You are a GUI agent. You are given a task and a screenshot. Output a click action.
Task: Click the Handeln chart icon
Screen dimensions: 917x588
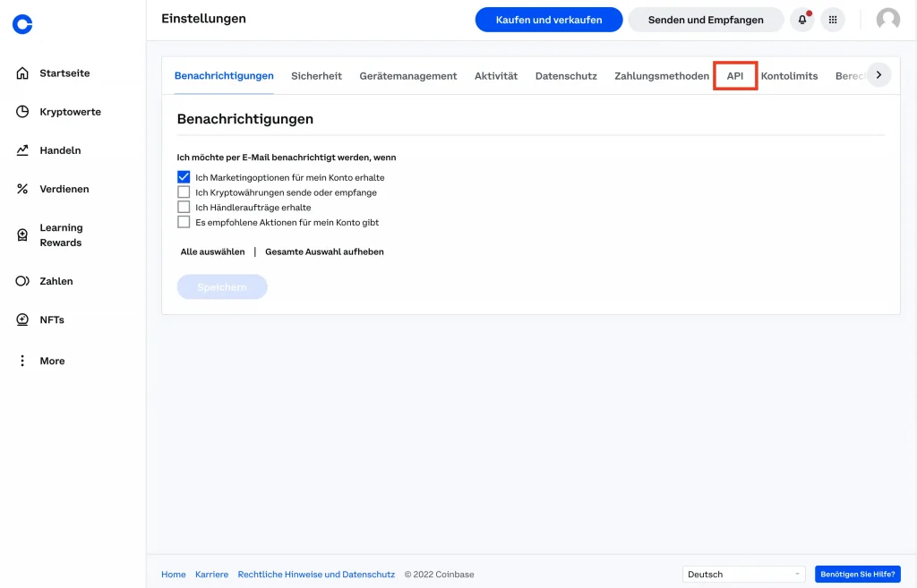(x=22, y=150)
